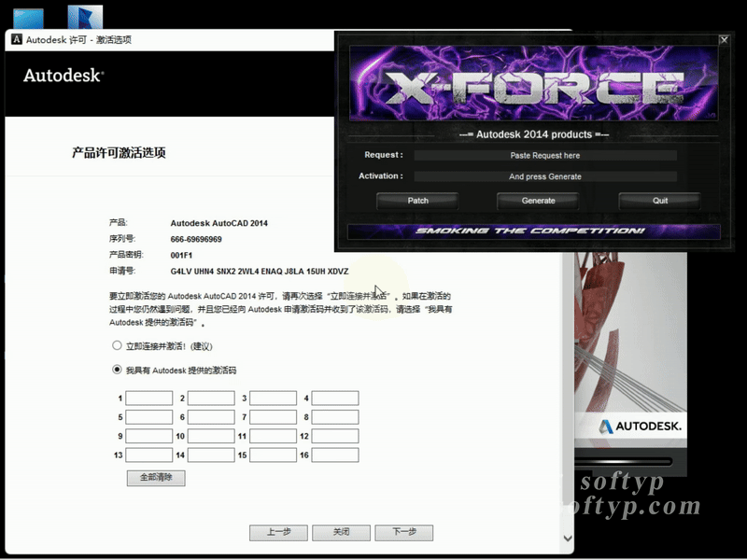
Task: Click the 'Autodesk 2014 products' title text
Action: click(533, 134)
